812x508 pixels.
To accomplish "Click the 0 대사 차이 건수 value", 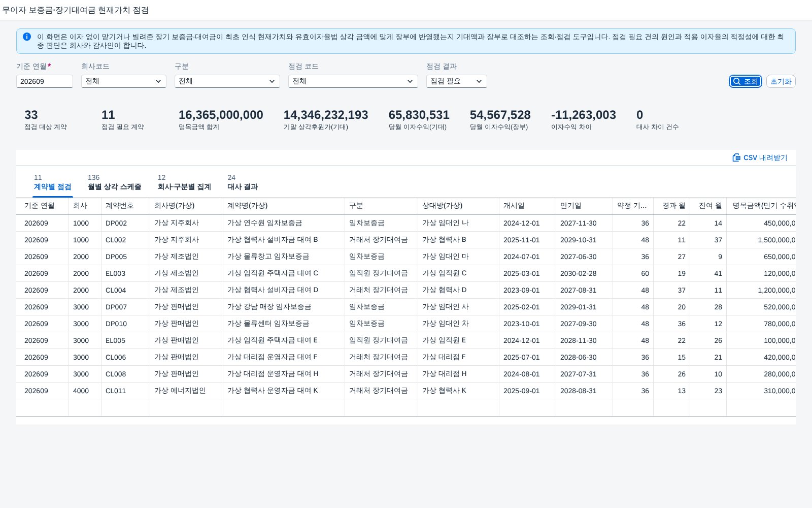I will (x=639, y=115).
